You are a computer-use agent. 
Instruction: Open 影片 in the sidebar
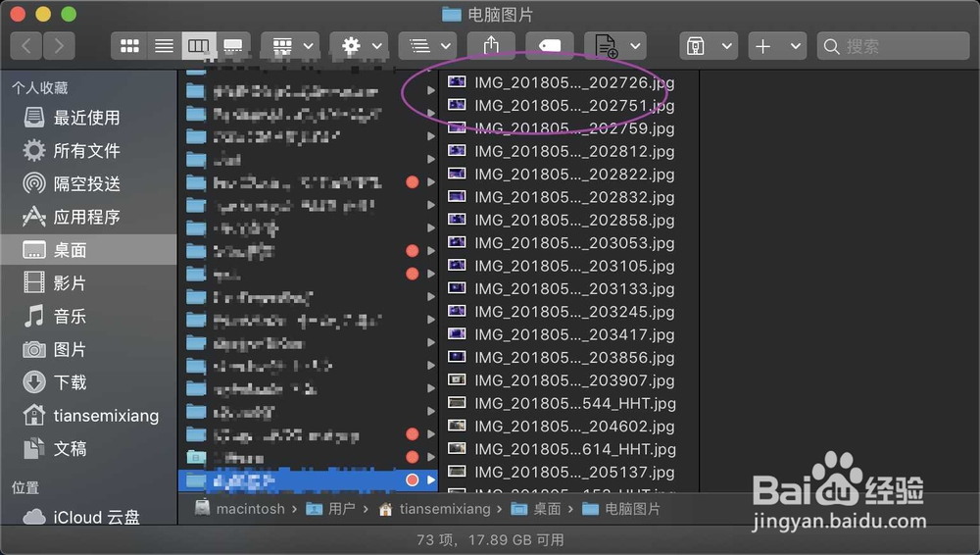[88, 282]
